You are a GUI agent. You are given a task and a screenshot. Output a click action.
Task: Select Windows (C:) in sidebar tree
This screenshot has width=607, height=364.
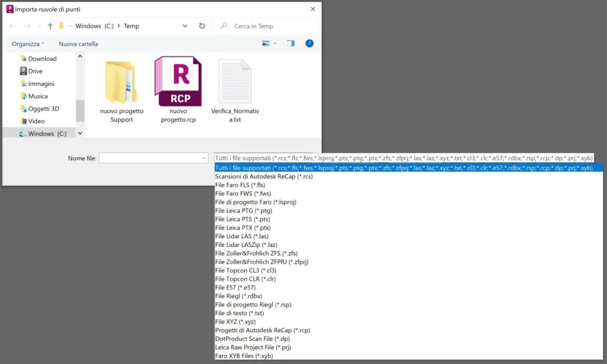pos(47,134)
